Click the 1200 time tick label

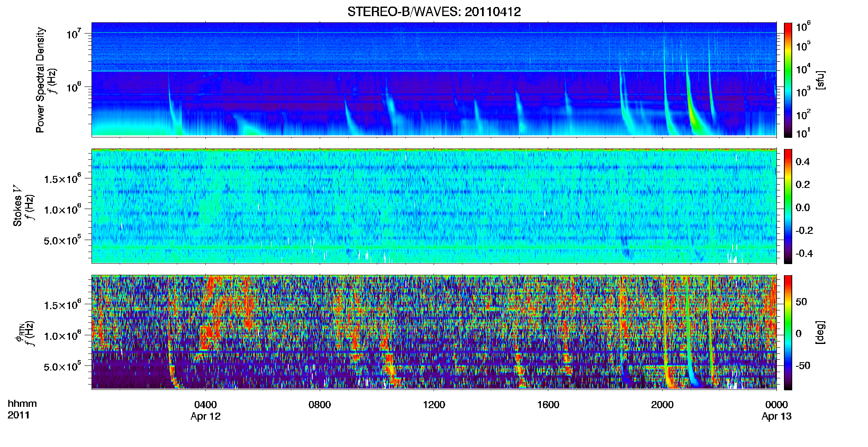[x=434, y=404]
